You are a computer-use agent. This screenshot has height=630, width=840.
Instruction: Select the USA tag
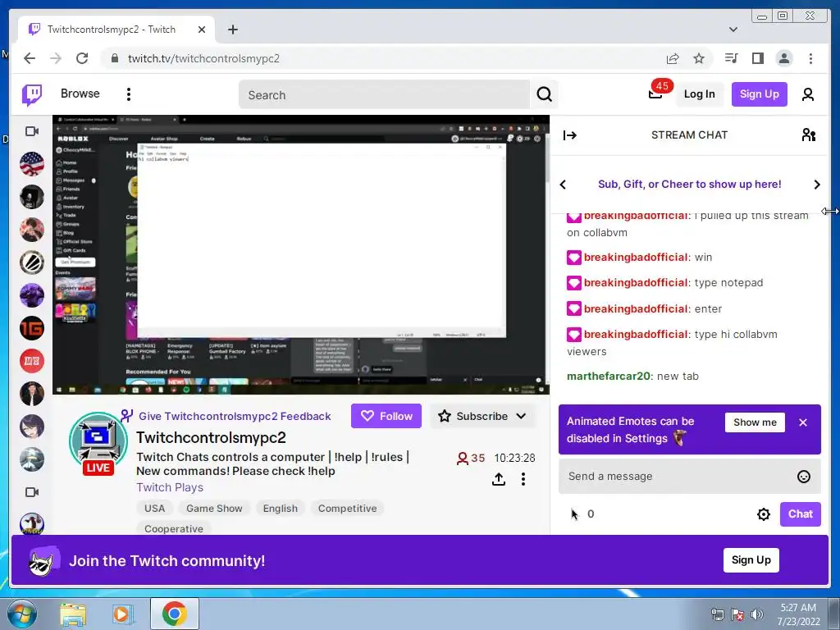(155, 509)
